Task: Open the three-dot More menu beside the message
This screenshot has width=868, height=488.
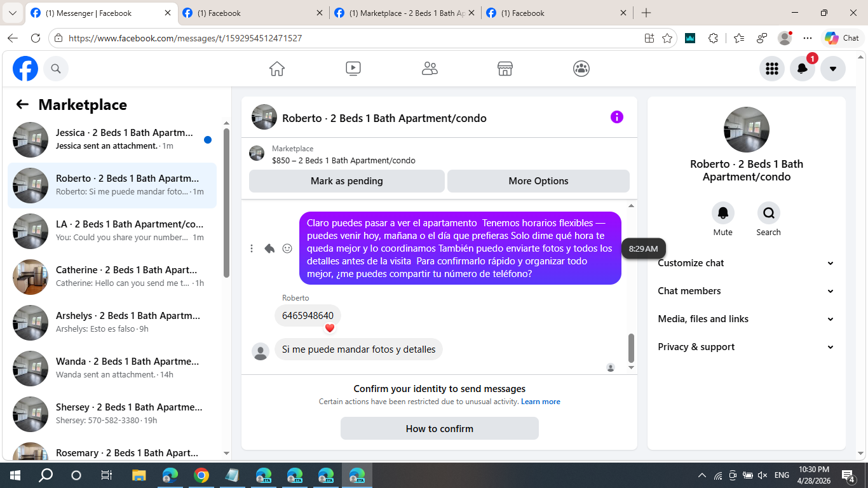Action: (x=252, y=248)
